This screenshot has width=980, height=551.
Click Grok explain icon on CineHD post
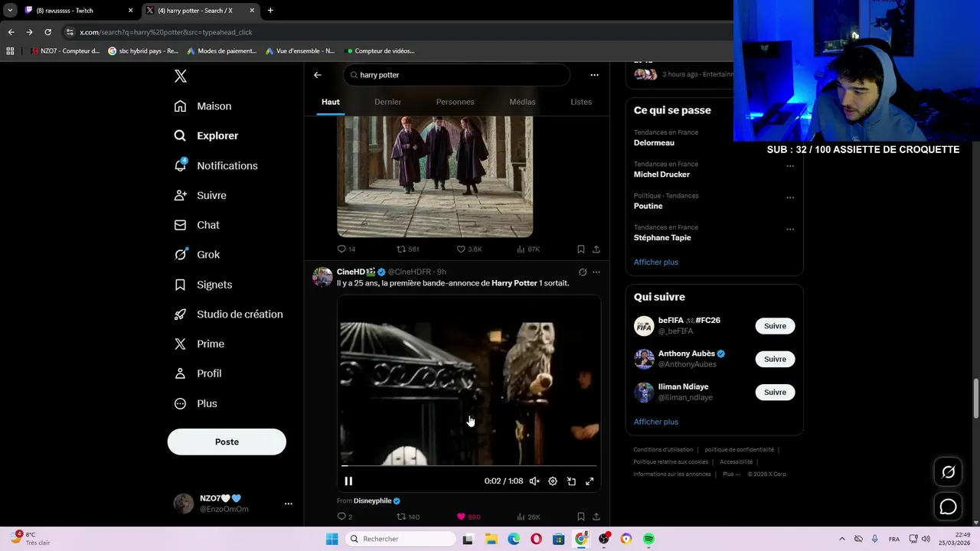583,272
